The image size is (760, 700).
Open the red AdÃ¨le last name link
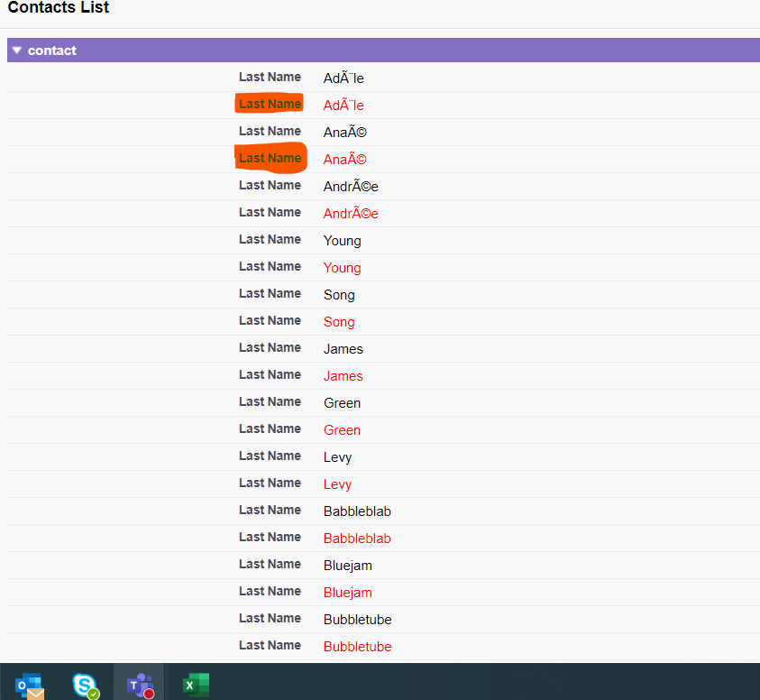click(343, 105)
